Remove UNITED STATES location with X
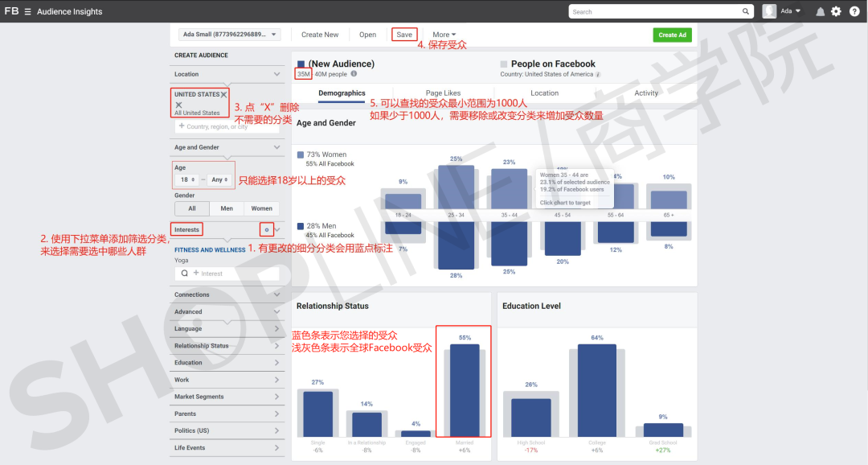The image size is (868, 465). [x=223, y=95]
